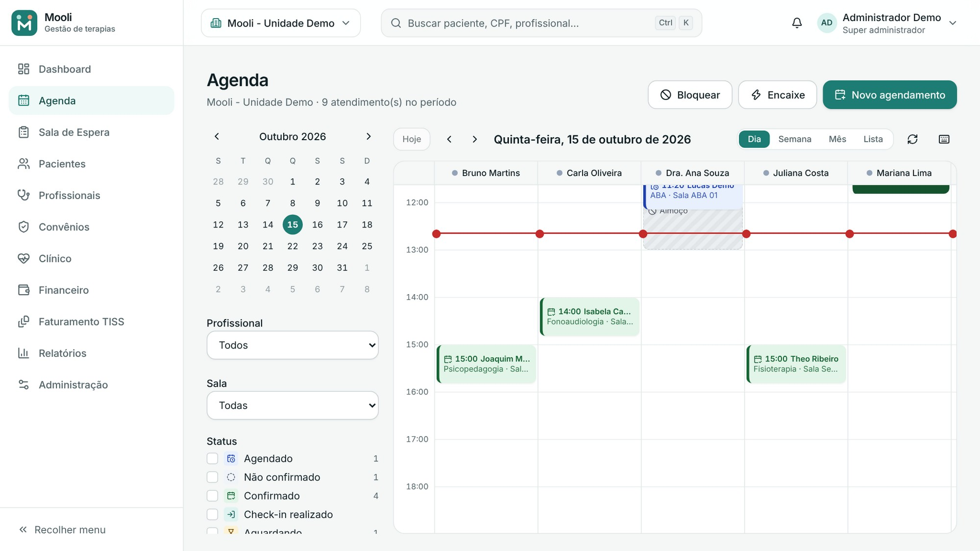Open 14:00 Isabela appointment card
Image resolution: width=980 pixels, height=551 pixels.
pos(589,317)
